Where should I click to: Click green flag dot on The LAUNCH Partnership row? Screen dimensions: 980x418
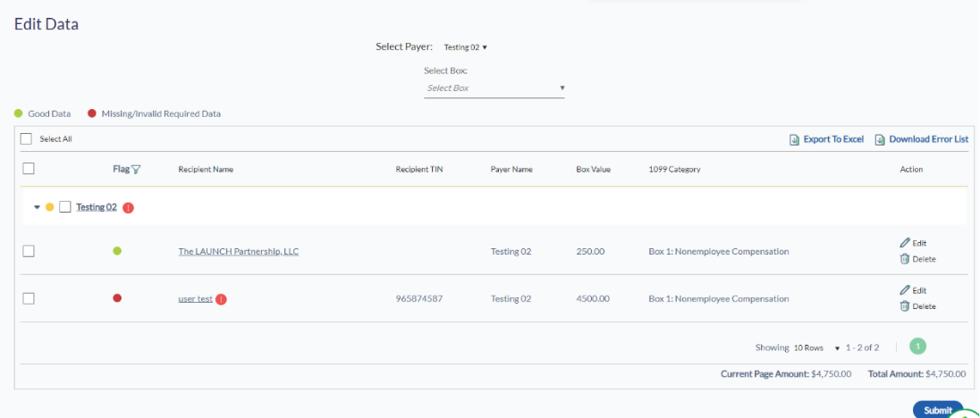[117, 251]
